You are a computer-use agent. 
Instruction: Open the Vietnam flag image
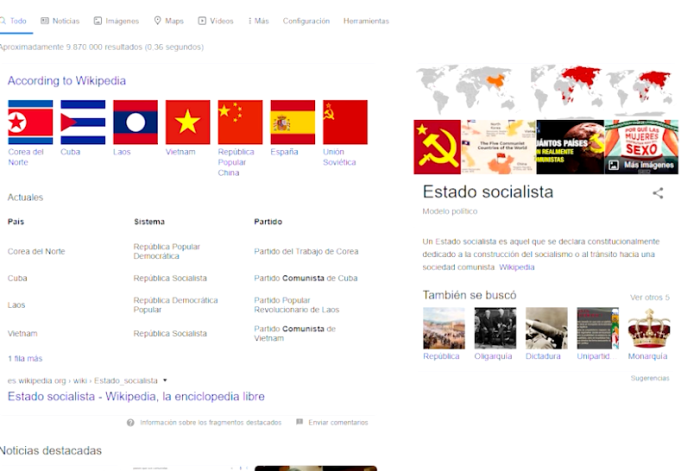point(187,122)
